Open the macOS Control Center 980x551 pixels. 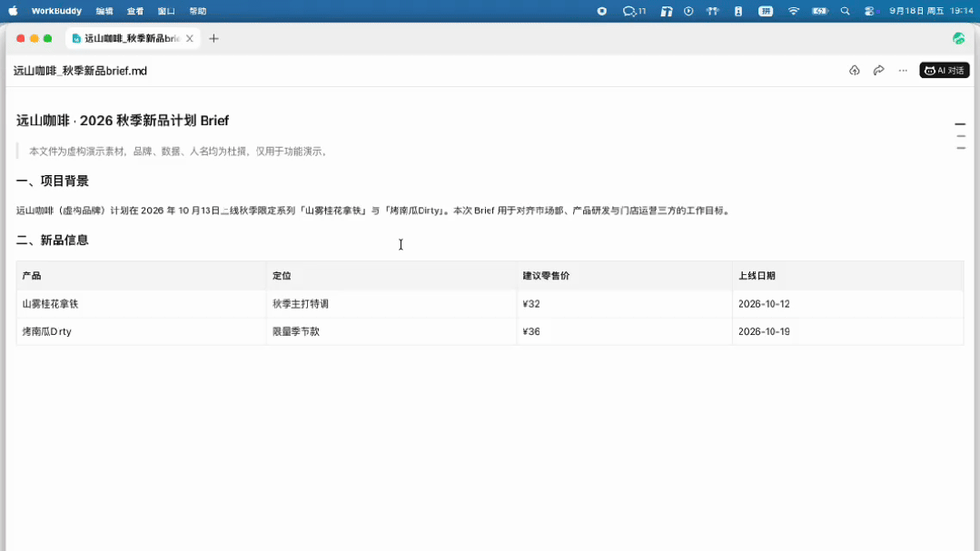point(869,11)
